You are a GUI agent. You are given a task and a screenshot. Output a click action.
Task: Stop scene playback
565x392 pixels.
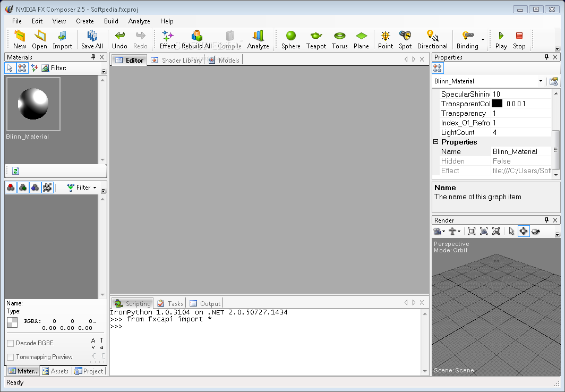(519, 40)
